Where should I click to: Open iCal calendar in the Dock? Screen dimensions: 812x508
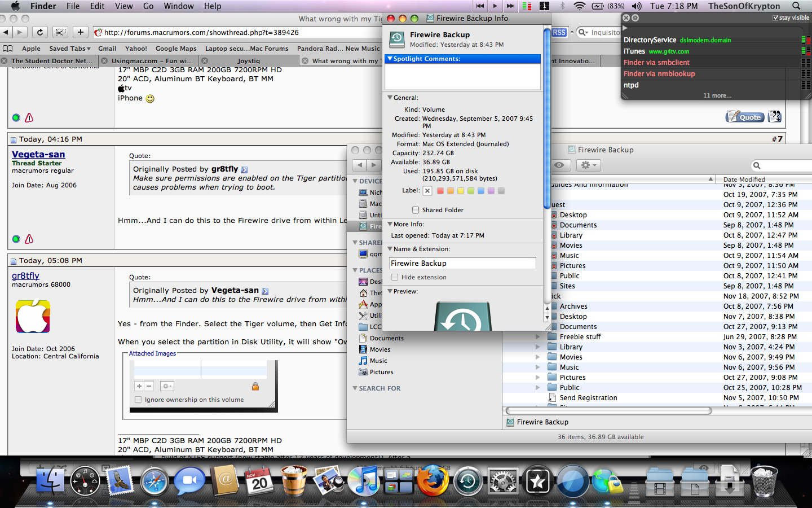pyautogui.click(x=259, y=481)
